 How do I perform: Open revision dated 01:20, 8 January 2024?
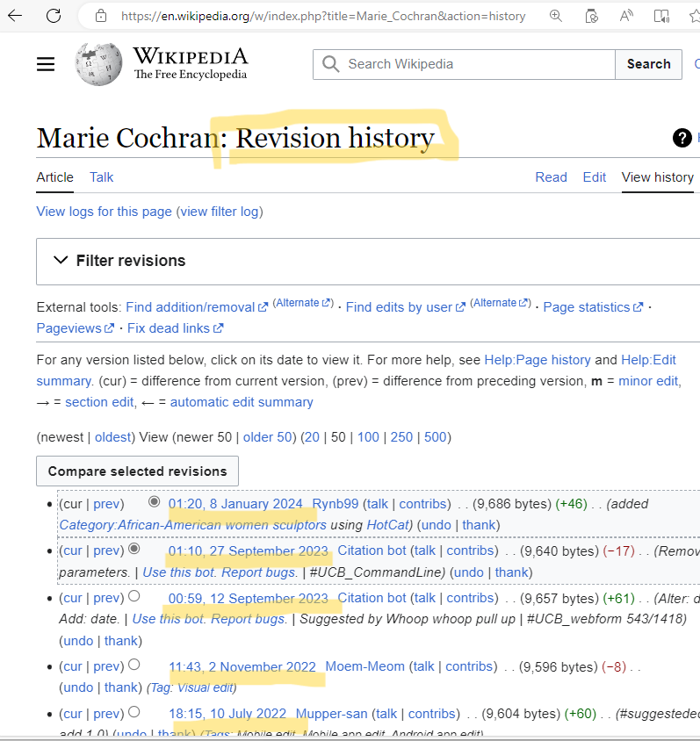click(x=235, y=504)
